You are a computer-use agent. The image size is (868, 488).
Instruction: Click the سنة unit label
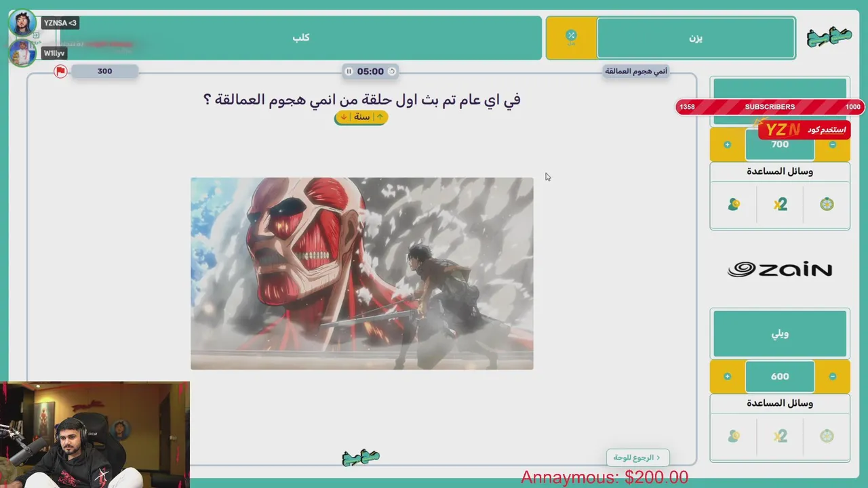click(362, 117)
